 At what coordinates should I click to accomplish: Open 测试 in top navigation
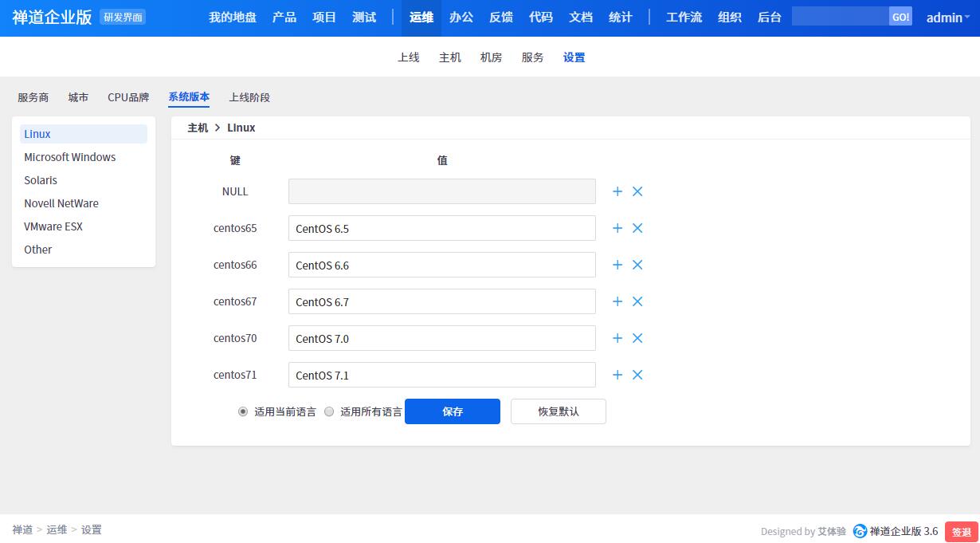click(x=364, y=18)
